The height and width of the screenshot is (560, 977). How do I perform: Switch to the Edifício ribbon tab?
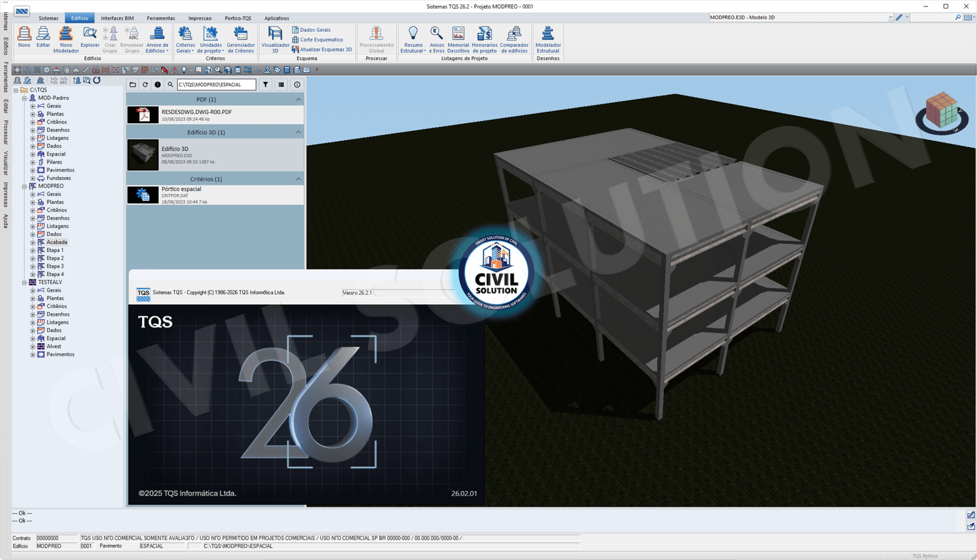pyautogui.click(x=79, y=18)
